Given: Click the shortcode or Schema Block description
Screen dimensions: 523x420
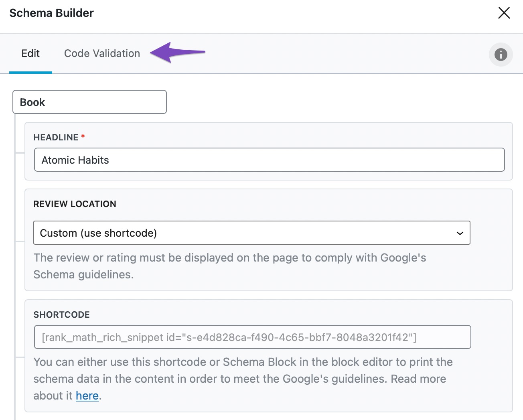Looking at the screenshot, I should [243, 379].
